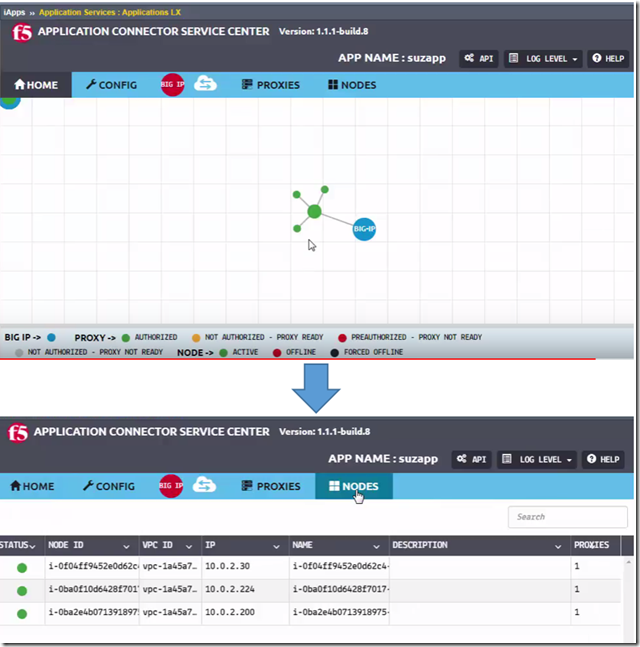
Task: Select the large central green node in the graph
Action: coord(314,211)
